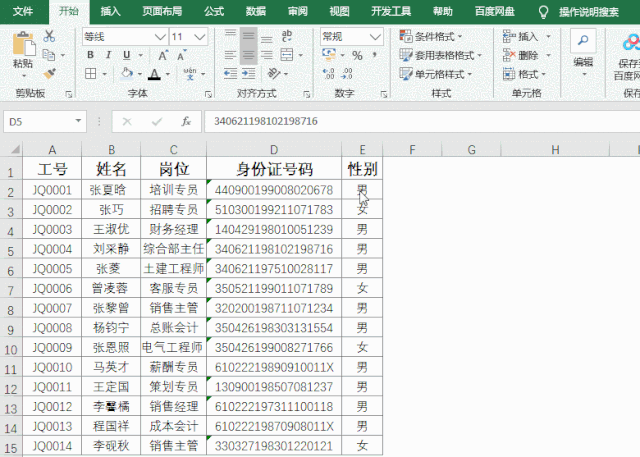
Task: Click the cell borders icon
Action: (91, 74)
